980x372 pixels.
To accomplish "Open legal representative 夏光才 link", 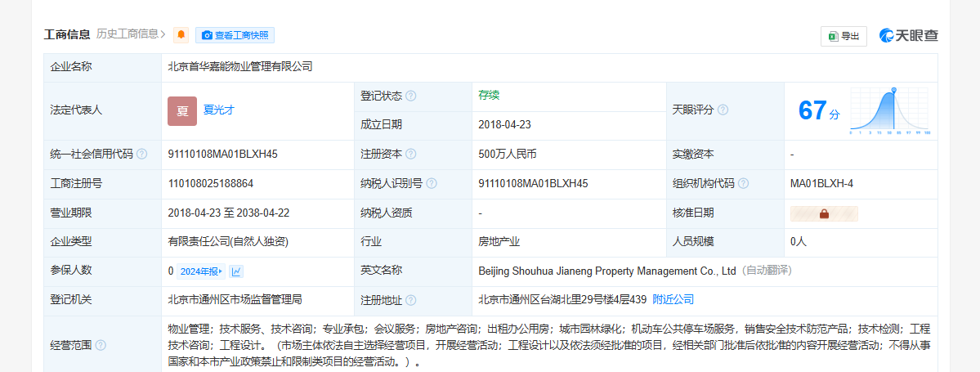I will tap(219, 110).
